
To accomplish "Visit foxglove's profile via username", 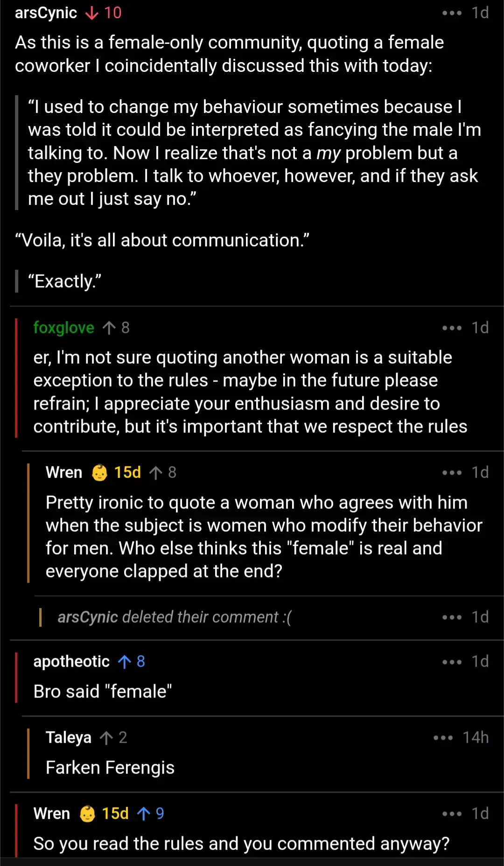I will click(64, 328).
